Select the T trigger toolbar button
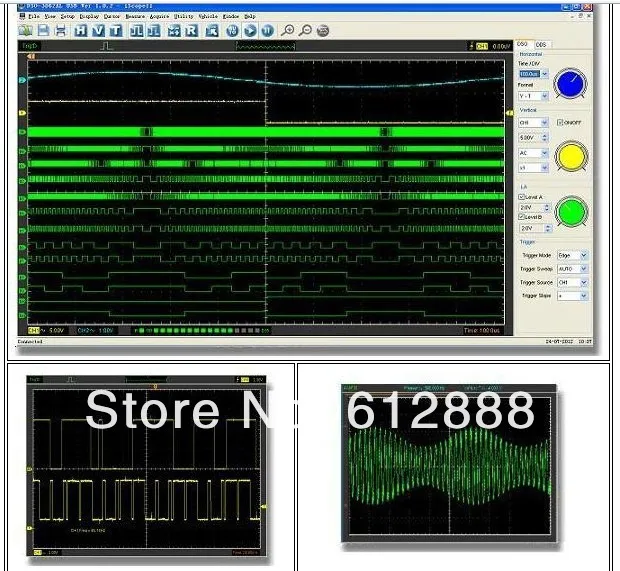The height and width of the screenshot is (571, 620). coord(115,30)
